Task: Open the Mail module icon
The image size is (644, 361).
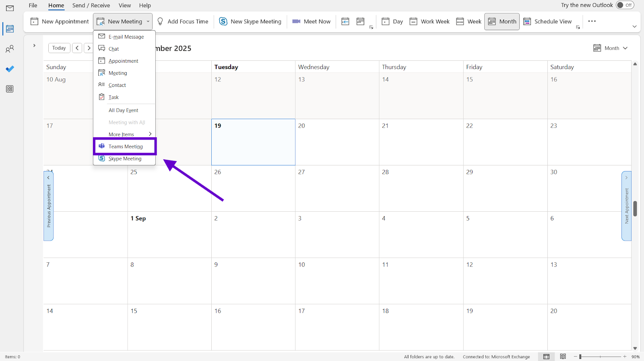Action: (x=10, y=8)
